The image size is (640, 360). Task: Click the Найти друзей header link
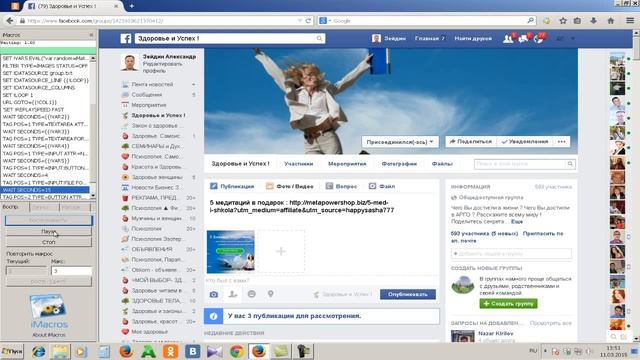click(473, 38)
